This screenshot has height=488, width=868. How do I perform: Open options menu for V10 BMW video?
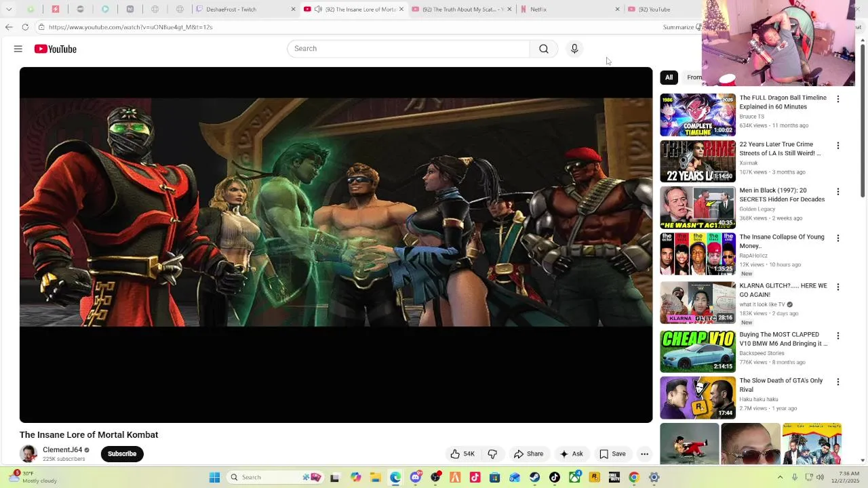pyautogui.click(x=838, y=336)
